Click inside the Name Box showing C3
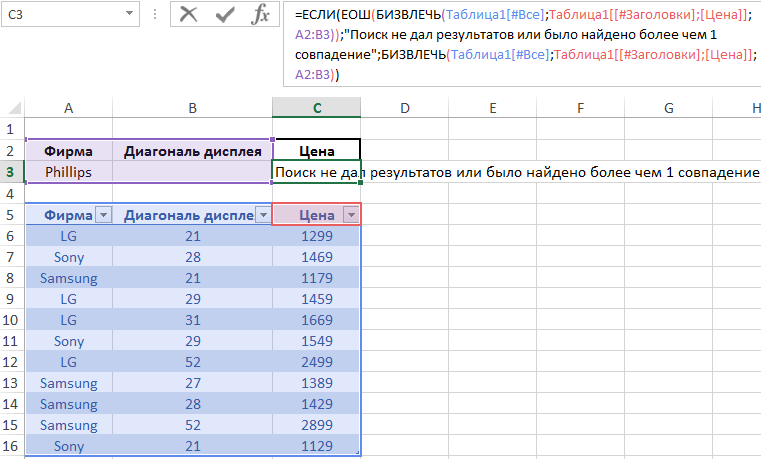The width and height of the screenshot is (761, 459). pyautogui.click(x=60, y=15)
